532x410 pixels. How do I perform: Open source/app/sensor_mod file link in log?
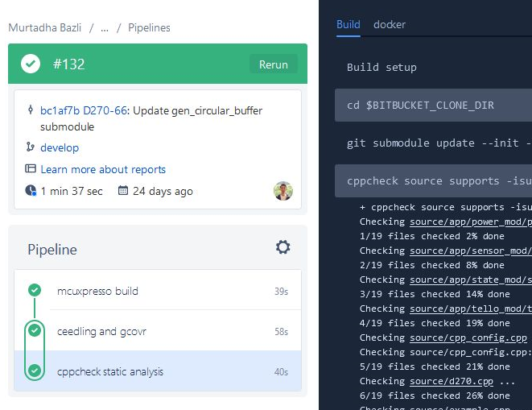click(x=471, y=251)
